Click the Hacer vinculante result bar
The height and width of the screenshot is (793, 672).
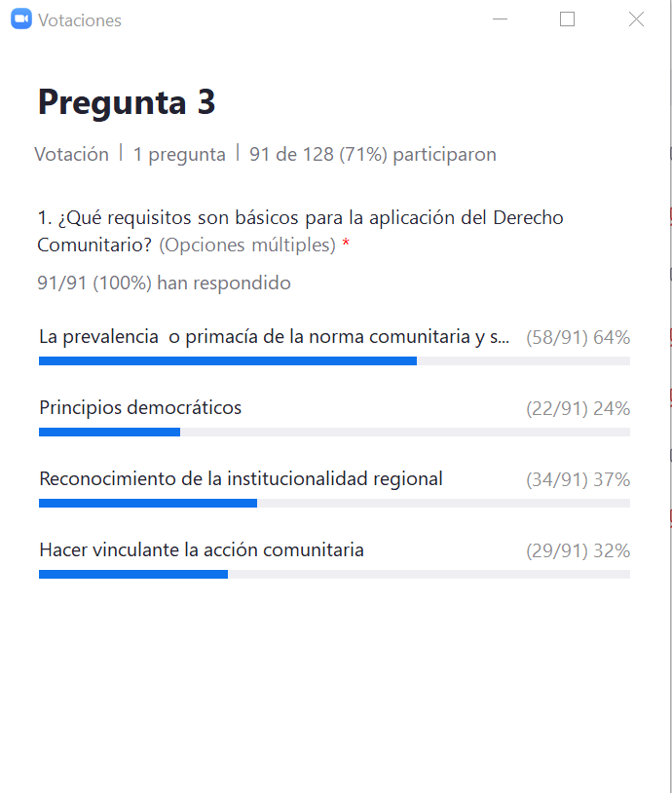click(334, 574)
